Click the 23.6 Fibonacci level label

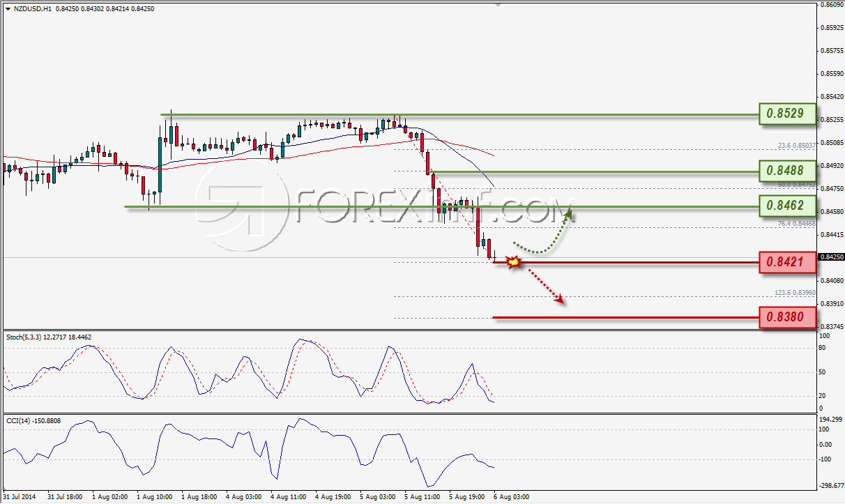794,146
